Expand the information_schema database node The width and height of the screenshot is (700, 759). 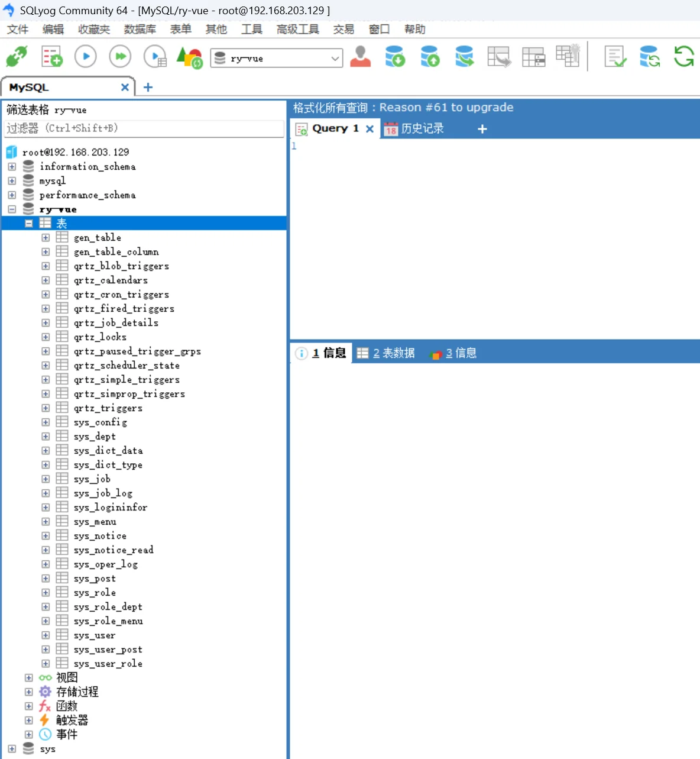[12, 167]
